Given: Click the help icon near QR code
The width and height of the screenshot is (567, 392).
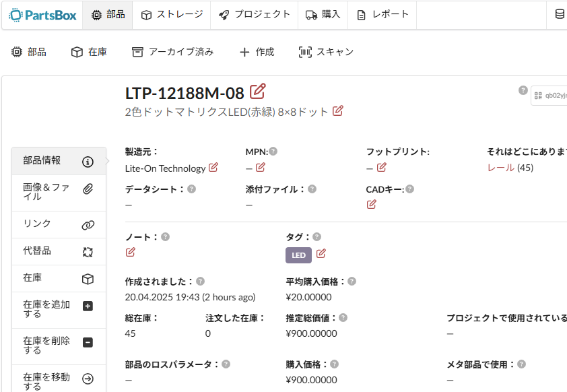Looking at the screenshot, I should tap(523, 90).
